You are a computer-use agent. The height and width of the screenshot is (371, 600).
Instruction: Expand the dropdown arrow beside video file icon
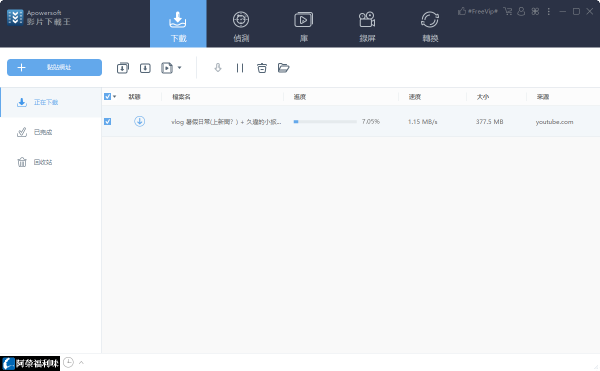click(179, 68)
